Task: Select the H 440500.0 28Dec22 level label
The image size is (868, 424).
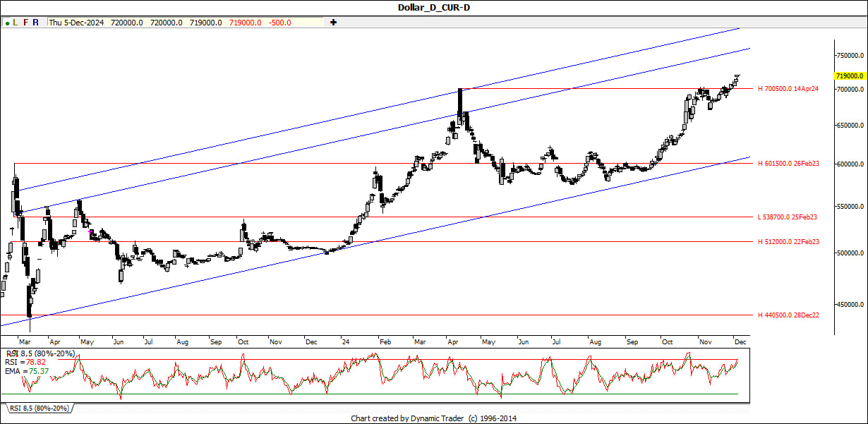Action: (x=788, y=315)
